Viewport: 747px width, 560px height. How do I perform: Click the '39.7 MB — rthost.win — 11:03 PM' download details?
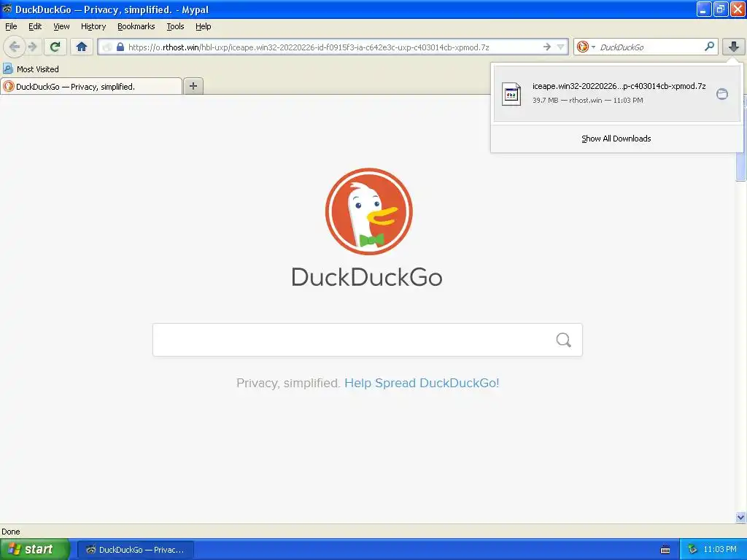pyautogui.click(x=587, y=100)
